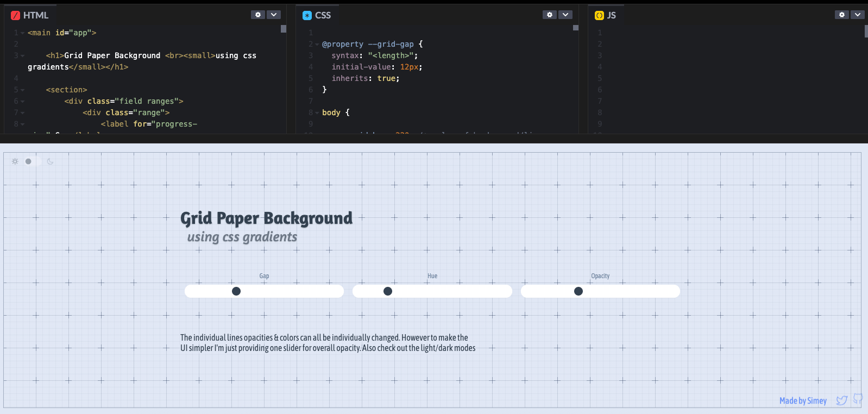Click the GitHub icon in footer
This screenshot has height=414, width=868.
858,399
